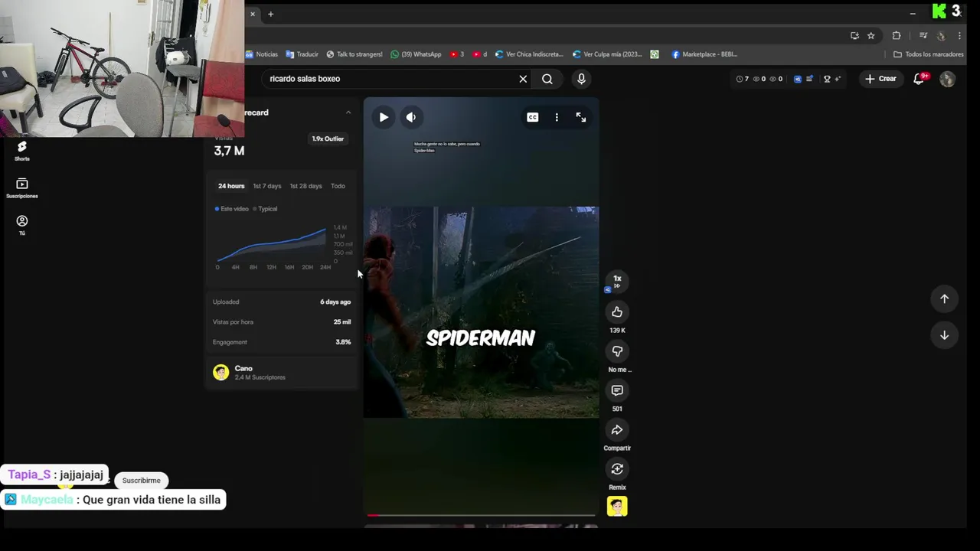Open the 'Talk to strangers!' bookmark

coord(354,54)
